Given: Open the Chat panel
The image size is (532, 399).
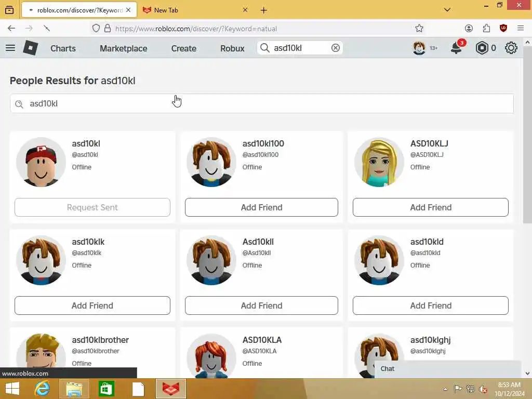Looking at the screenshot, I should 447,369.
